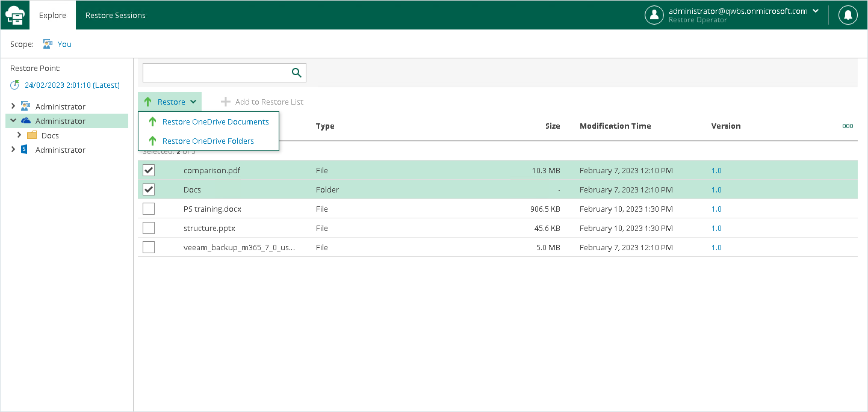Check the PS training.docx checkbox
This screenshot has width=868, height=412.
coord(149,209)
